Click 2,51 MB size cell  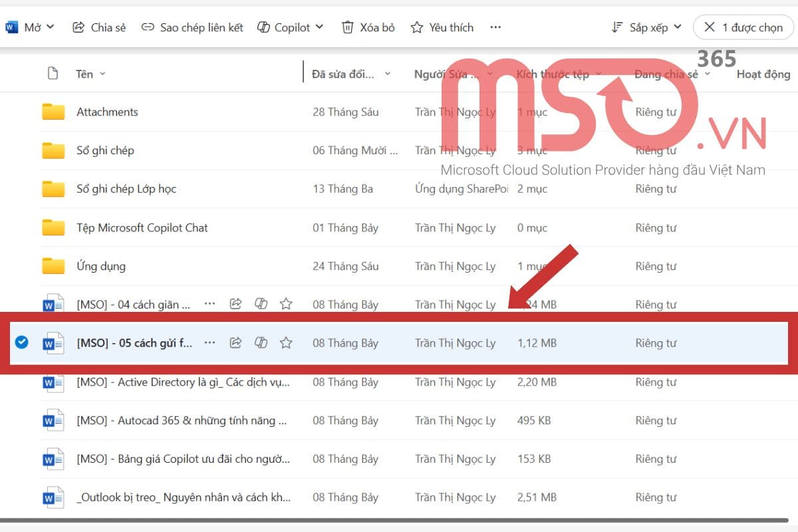(x=537, y=497)
